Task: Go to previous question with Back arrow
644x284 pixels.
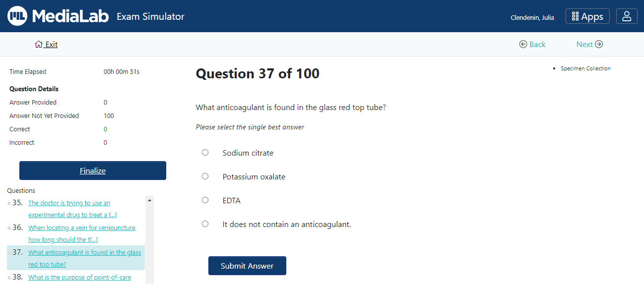Action: coord(523,45)
